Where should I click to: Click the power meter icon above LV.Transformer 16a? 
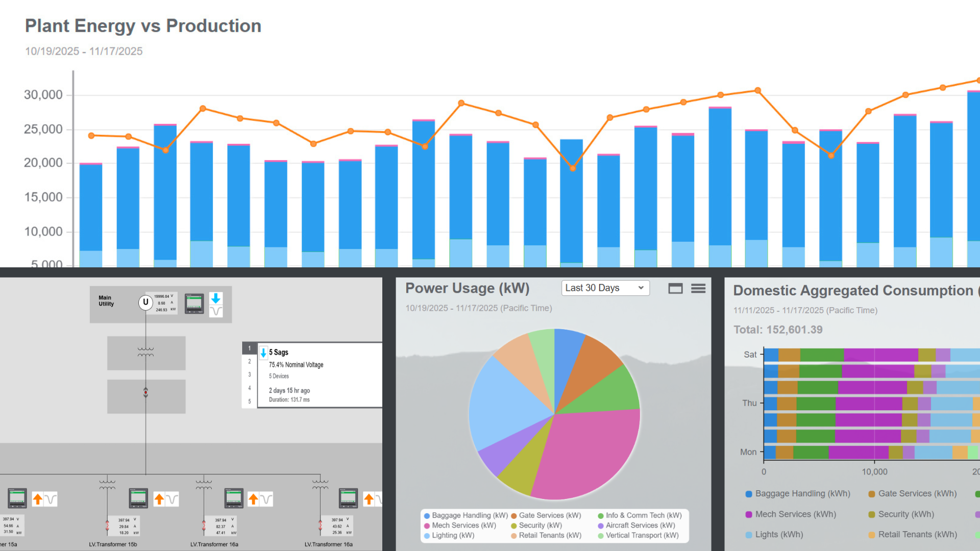click(234, 498)
